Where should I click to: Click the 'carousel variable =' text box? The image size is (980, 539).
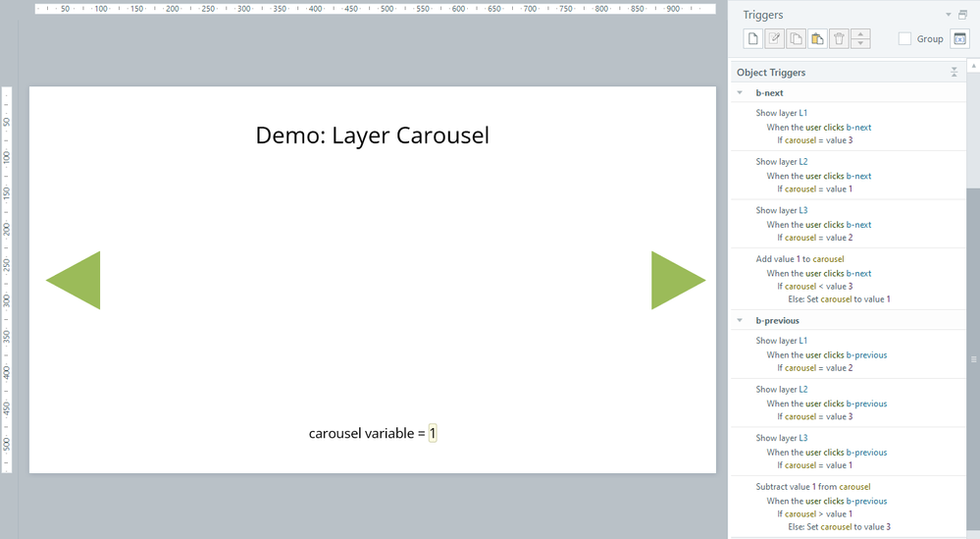pos(367,433)
